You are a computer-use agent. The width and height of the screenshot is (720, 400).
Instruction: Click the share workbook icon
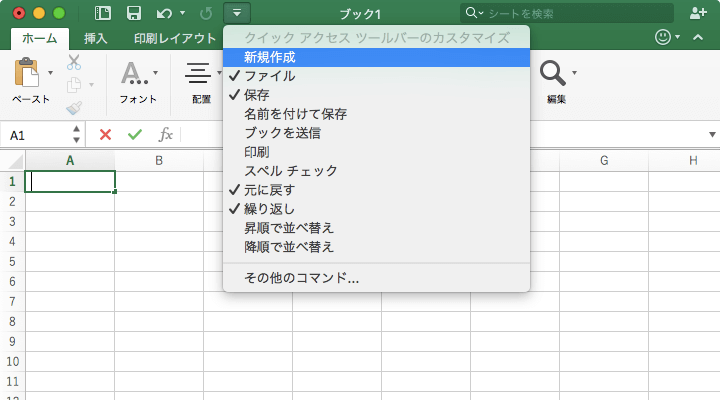tap(698, 13)
